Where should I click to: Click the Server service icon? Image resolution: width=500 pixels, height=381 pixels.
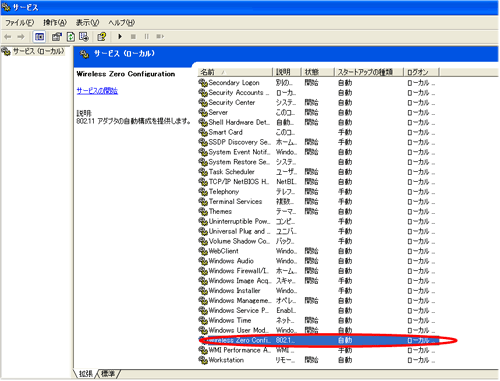point(203,112)
